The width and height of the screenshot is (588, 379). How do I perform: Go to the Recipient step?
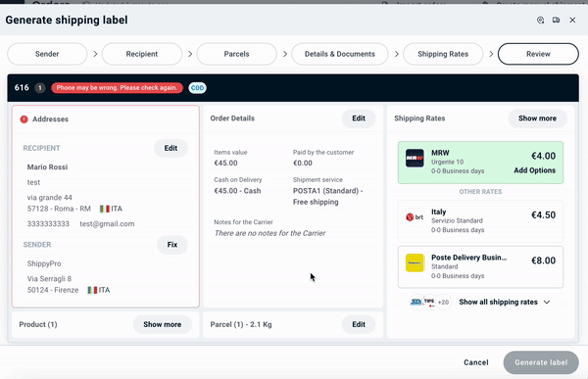[142, 54]
